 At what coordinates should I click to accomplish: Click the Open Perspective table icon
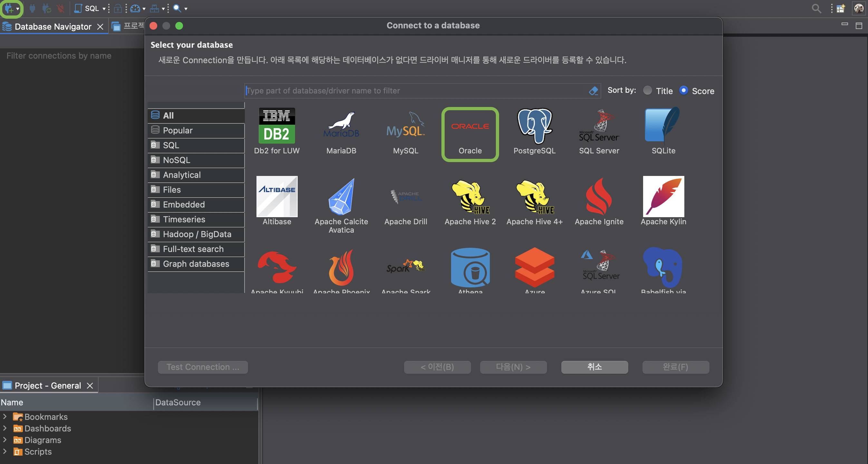(841, 8)
